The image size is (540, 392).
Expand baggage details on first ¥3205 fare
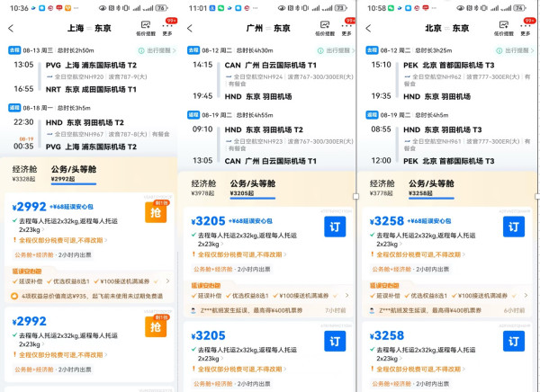click(x=245, y=239)
